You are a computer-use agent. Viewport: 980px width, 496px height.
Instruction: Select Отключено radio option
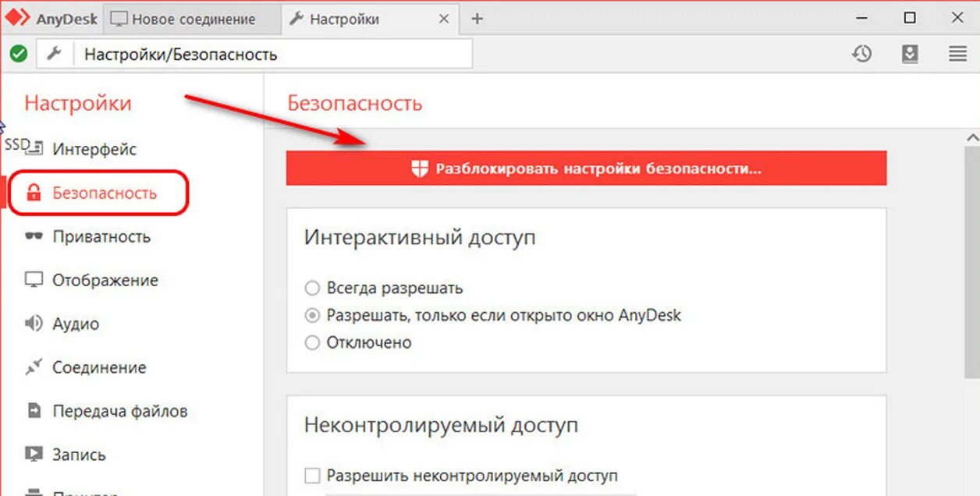(x=312, y=342)
